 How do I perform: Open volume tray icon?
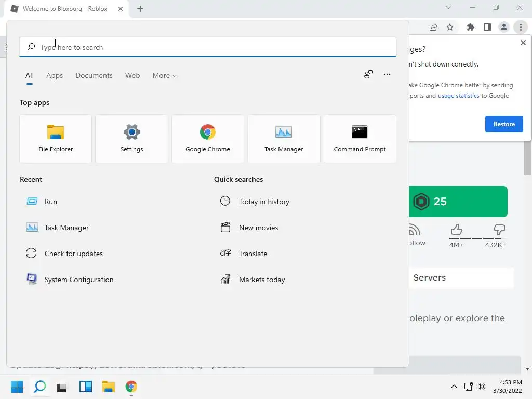click(x=481, y=387)
